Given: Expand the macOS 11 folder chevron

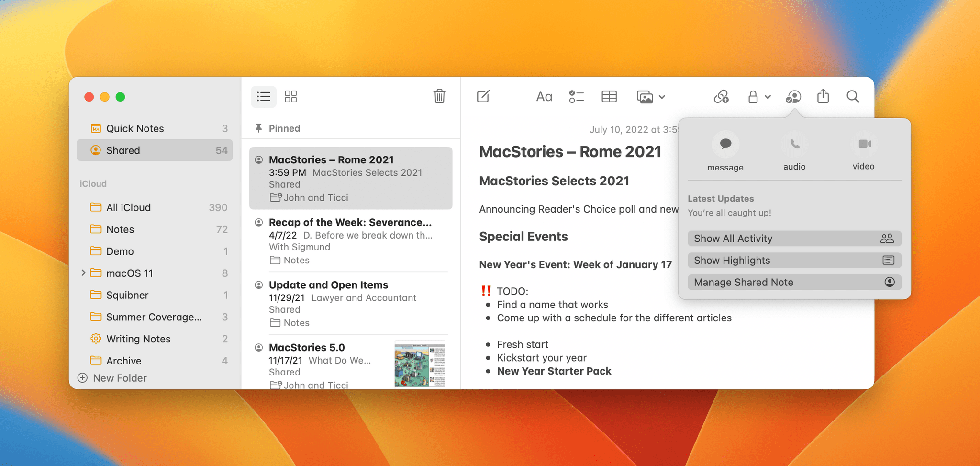Looking at the screenshot, I should coord(83,273).
